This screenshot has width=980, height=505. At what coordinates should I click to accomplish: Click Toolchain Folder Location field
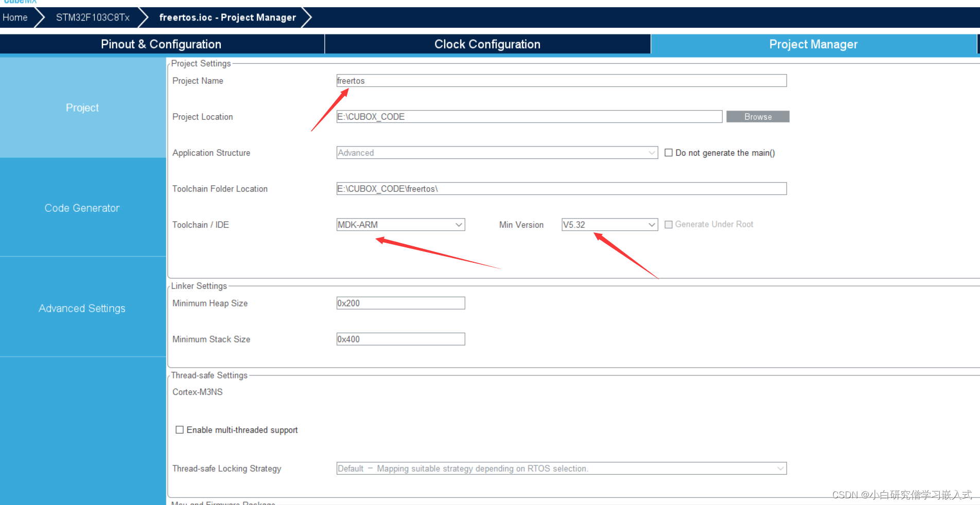pyautogui.click(x=562, y=189)
